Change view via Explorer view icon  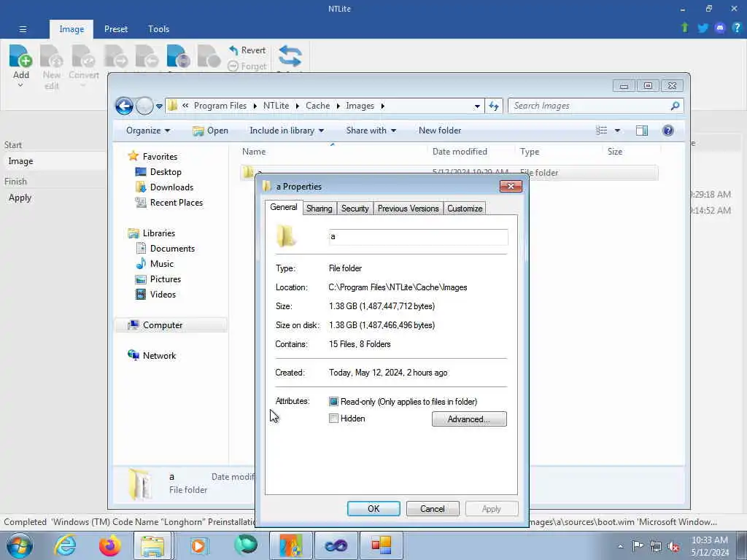click(x=601, y=131)
